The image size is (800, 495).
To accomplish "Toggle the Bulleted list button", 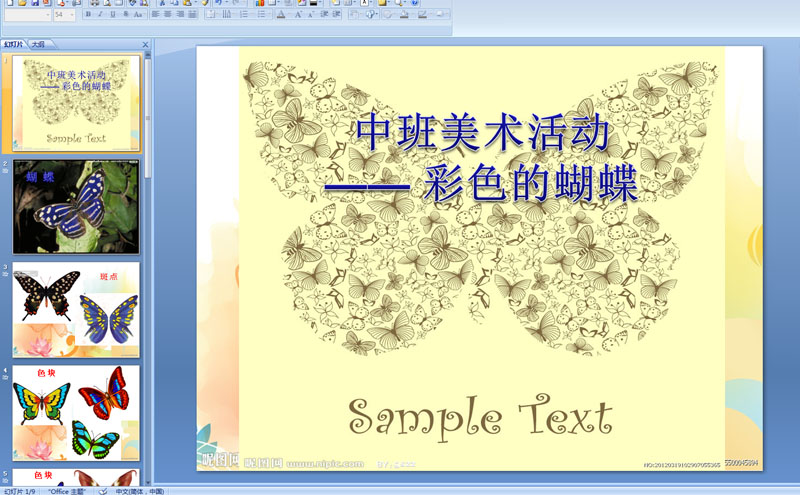I will 261,14.
